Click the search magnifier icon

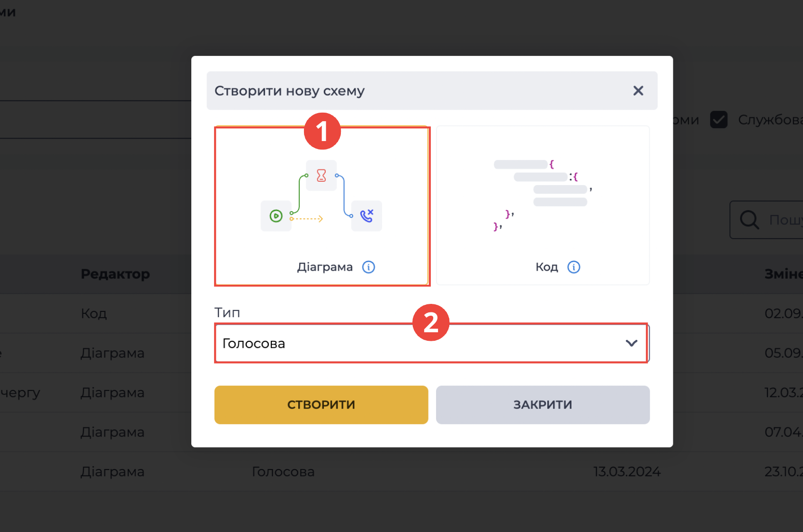click(x=749, y=220)
